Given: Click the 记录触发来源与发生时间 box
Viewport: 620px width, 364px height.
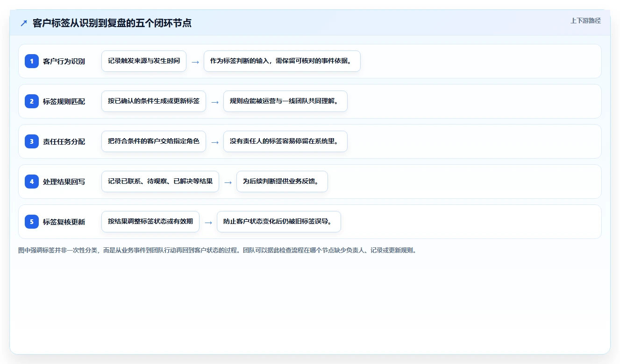Looking at the screenshot, I should [144, 61].
